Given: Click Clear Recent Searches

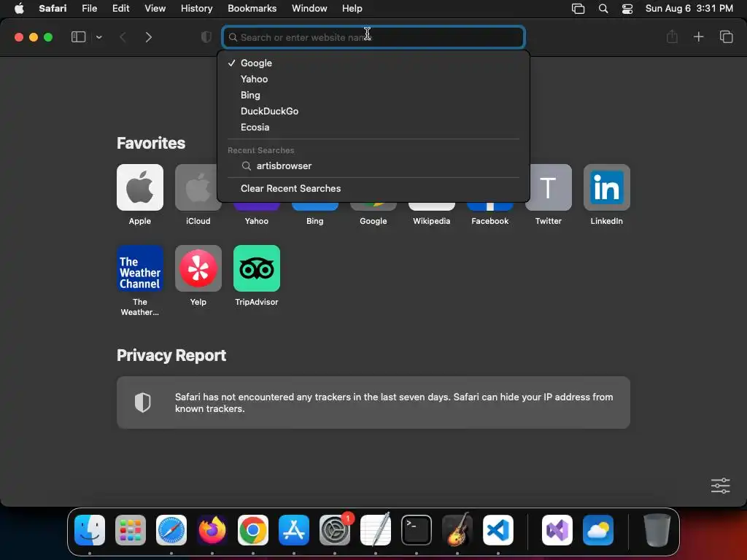Looking at the screenshot, I should 373,189.
